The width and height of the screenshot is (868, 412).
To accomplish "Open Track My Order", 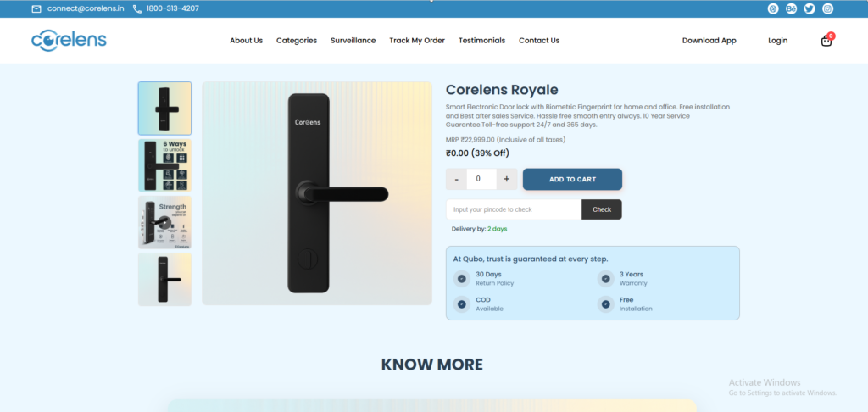I will (x=417, y=41).
